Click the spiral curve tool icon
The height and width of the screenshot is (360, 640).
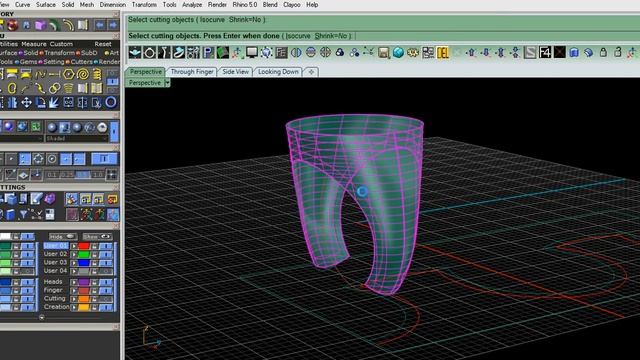82,74
